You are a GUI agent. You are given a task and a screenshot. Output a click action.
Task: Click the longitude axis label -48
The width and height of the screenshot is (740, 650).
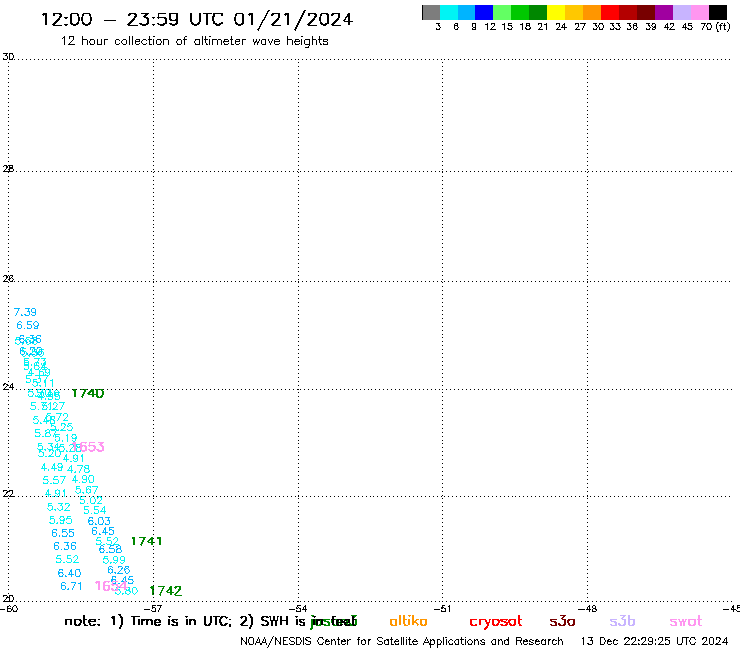[x=588, y=609]
